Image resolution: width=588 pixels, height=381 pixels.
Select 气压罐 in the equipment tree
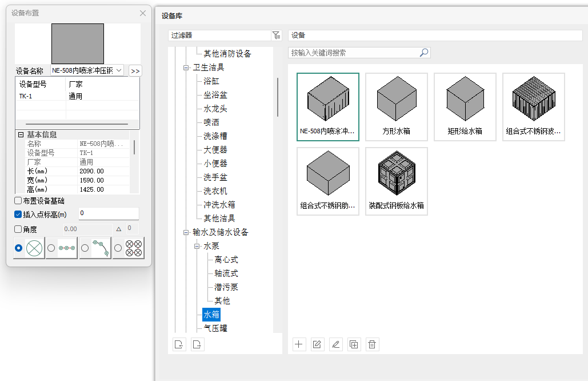(215, 328)
